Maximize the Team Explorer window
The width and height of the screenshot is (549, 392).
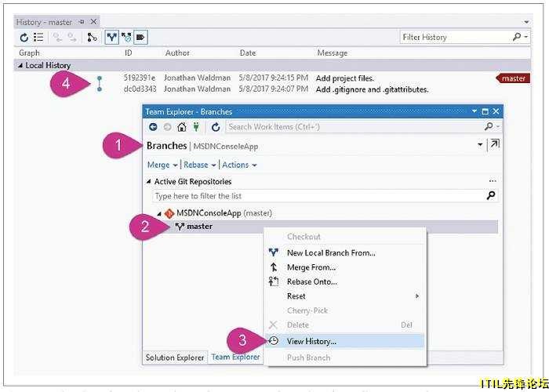485,111
